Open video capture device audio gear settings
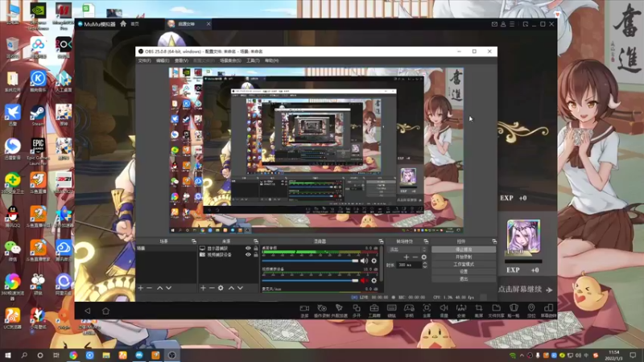This screenshot has height=362, width=644. click(374, 281)
